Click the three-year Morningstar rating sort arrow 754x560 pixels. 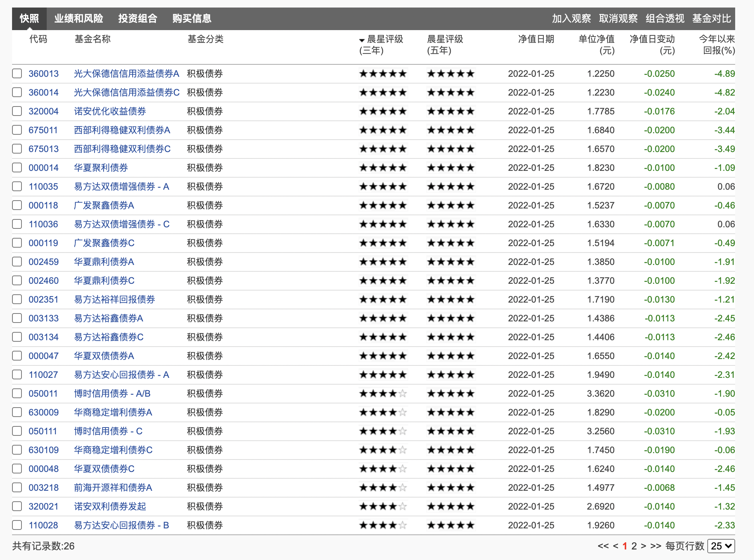pyautogui.click(x=362, y=40)
